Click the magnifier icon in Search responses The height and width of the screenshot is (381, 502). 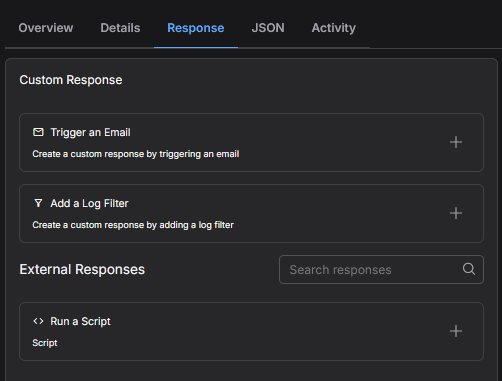[469, 269]
